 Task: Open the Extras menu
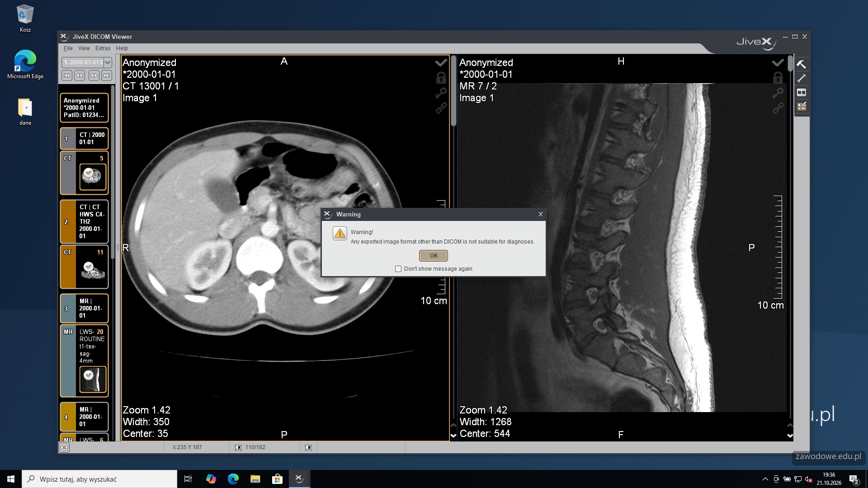click(103, 48)
